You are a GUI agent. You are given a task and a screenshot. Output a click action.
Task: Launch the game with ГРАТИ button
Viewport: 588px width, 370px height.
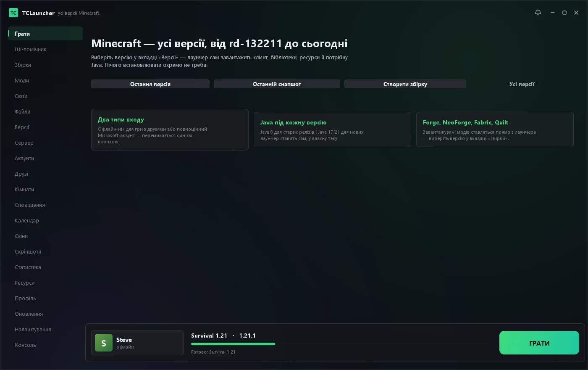539,343
